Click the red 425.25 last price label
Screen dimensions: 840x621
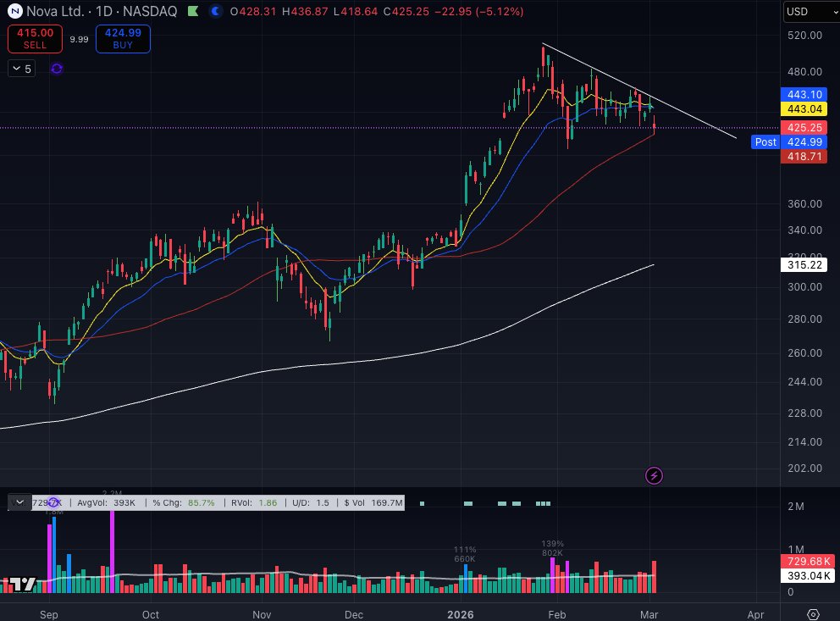(804, 128)
